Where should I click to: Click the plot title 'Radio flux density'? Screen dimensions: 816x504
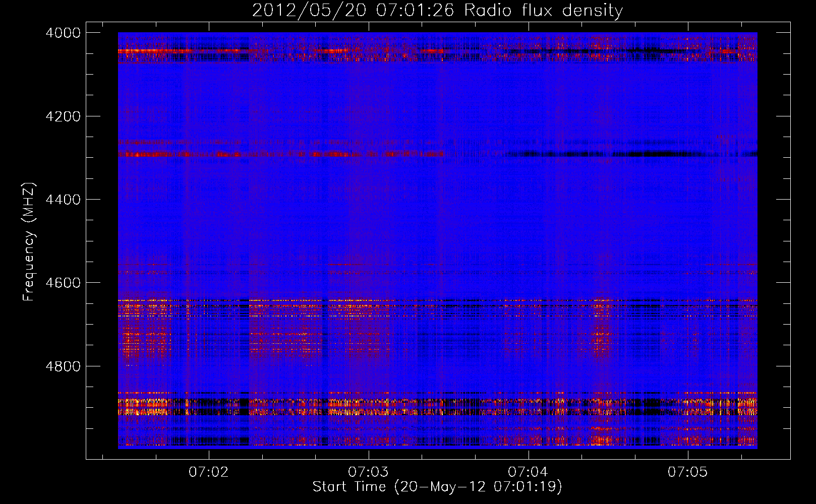pos(543,10)
